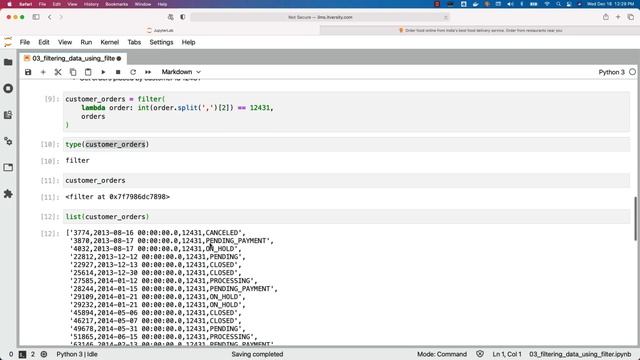Click the notebook vertical scrollbar
640x360 pixels.
coord(636,218)
